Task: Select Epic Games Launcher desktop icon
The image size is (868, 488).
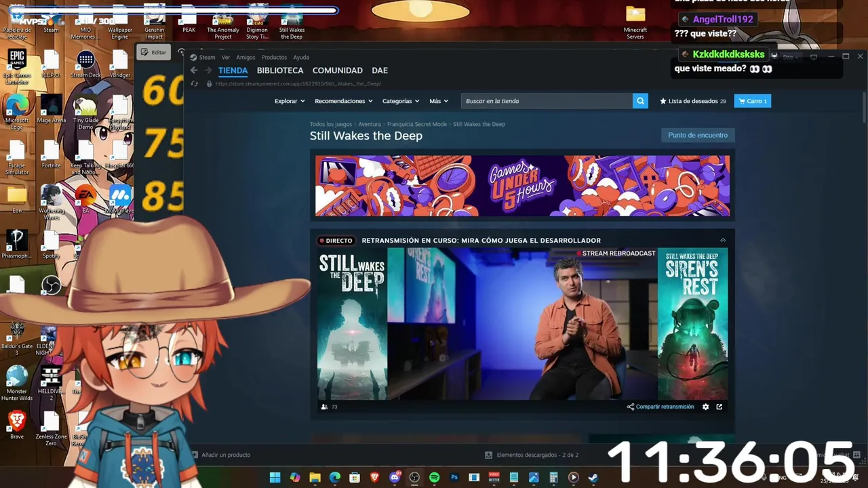Action: [x=17, y=66]
